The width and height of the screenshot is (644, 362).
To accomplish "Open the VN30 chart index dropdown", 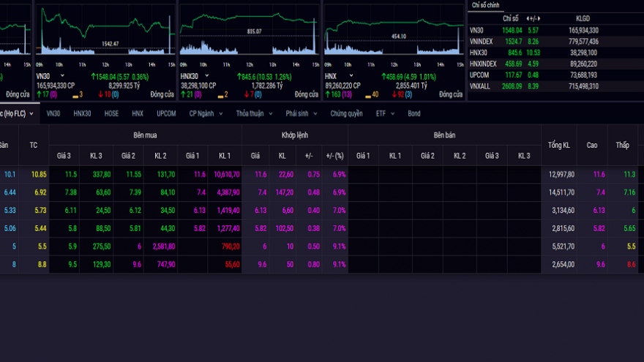I will 62,76.
